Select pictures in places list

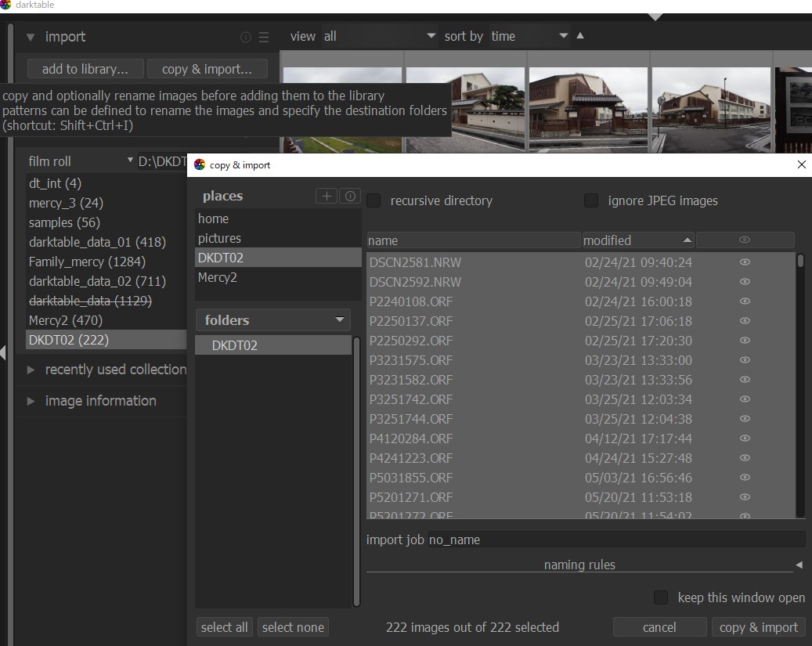(x=278, y=238)
